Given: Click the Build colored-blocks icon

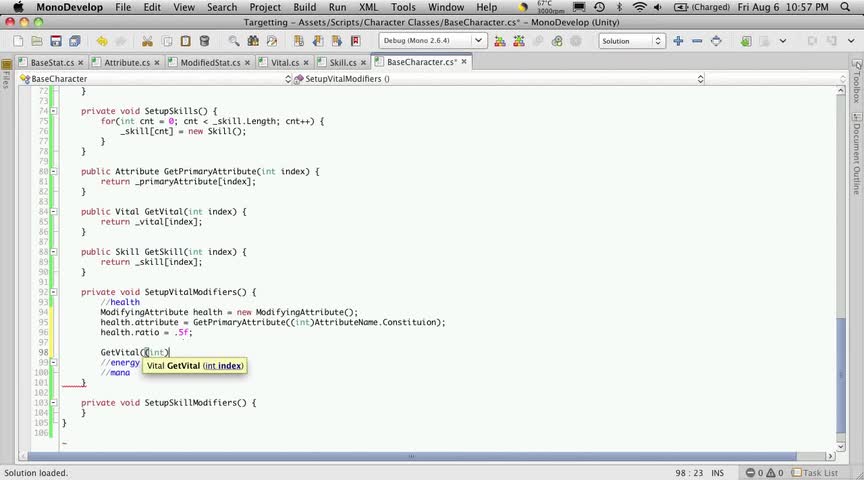Looking at the screenshot, I should click(x=500, y=41).
